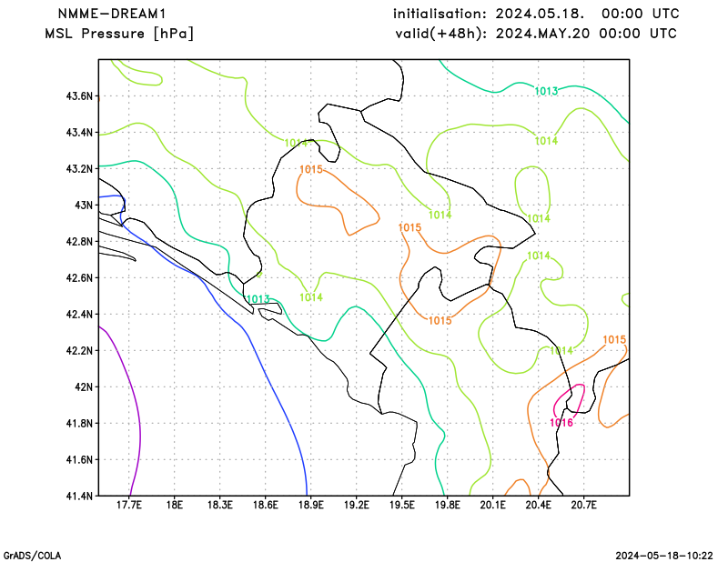Click the 20.7E longitude label
728x562 pixels.
pos(583,505)
